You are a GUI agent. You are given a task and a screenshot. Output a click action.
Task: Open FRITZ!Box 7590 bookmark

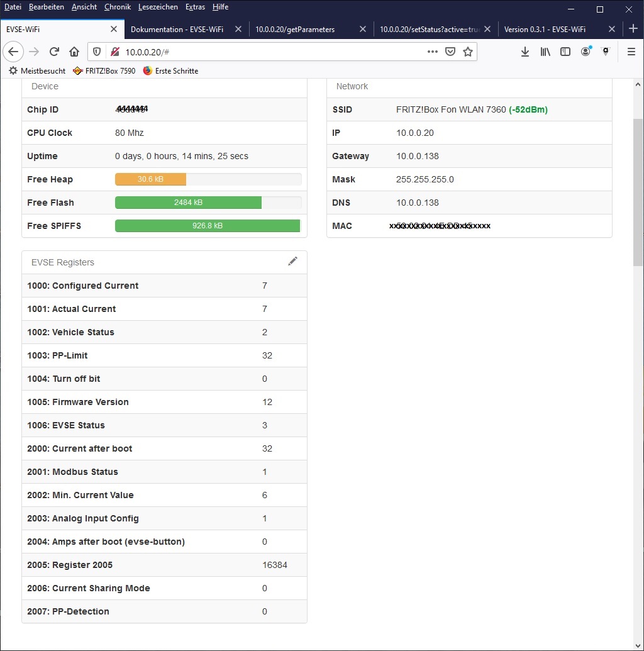tap(104, 71)
